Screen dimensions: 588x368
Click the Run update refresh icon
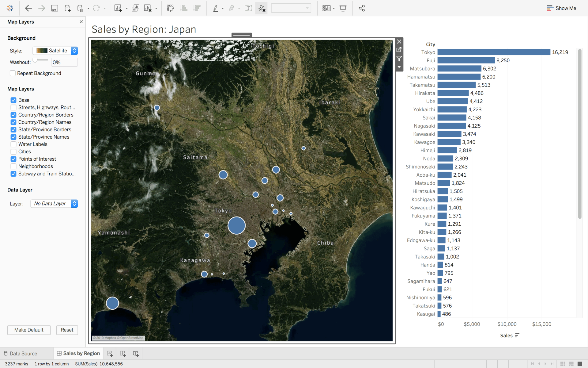(x=96, y=8)
